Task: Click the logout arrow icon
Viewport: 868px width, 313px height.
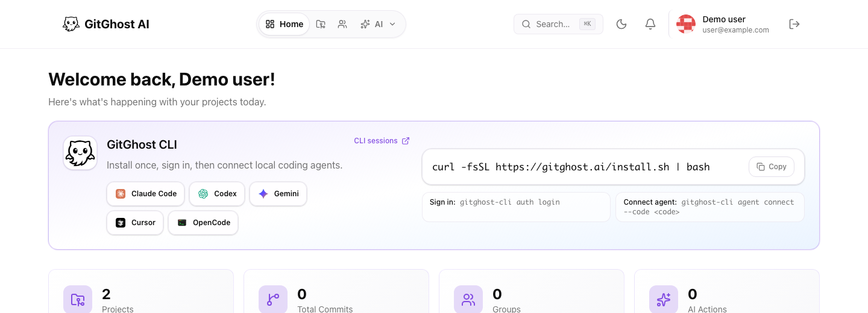Action: [x=794, y=24]
